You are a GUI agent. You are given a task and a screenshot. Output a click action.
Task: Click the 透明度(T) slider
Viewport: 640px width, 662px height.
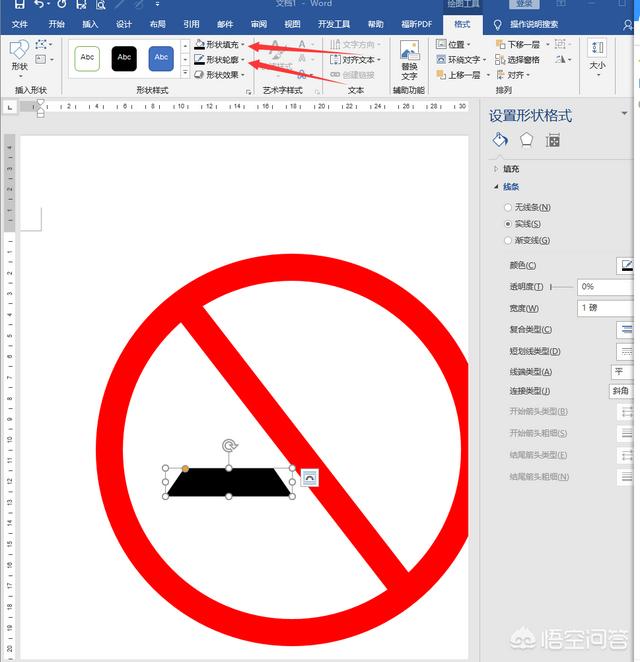pyautogui.click(x=561, y=287)
